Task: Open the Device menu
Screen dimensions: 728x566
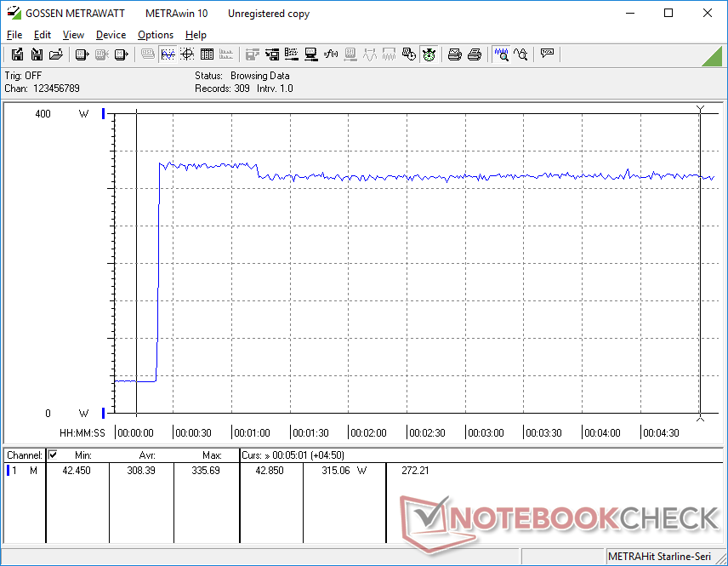Action: pyautogui.click(x=111, y=35)
